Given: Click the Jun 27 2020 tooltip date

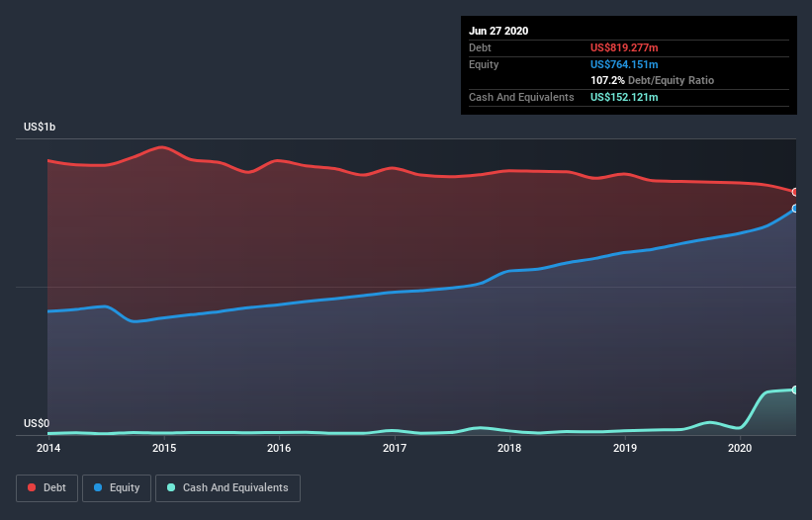Looking at the screenshot, I should point(498,31).
